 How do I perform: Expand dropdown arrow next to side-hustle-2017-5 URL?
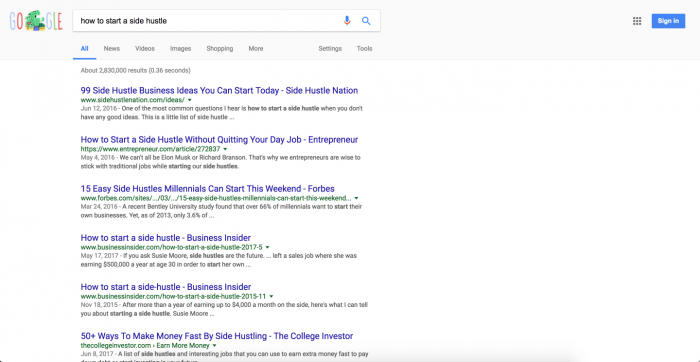pos(267,247)
